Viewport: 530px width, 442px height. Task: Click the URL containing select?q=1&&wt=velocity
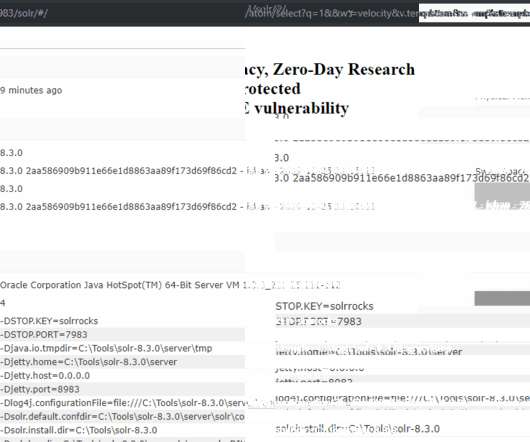(x=332, y=14)
